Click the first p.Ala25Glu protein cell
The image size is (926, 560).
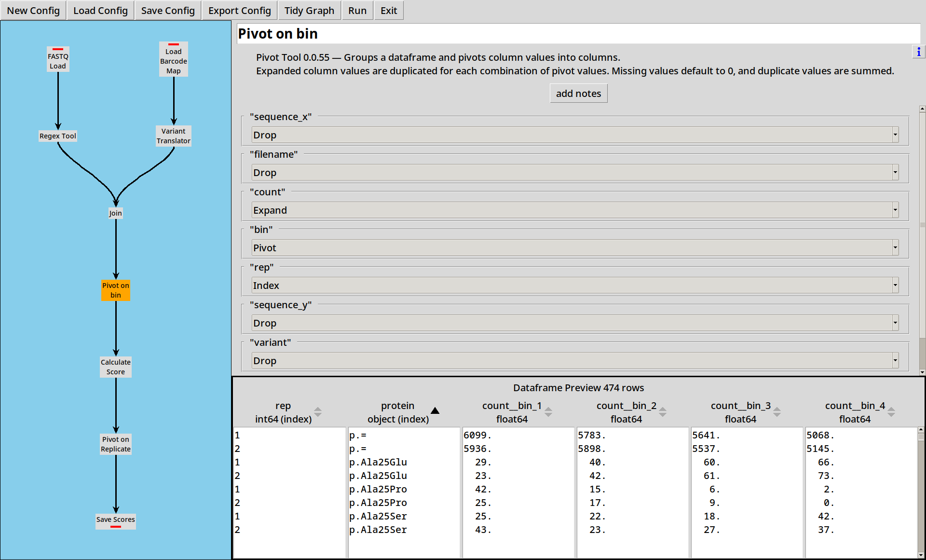[x=404, y=462]
